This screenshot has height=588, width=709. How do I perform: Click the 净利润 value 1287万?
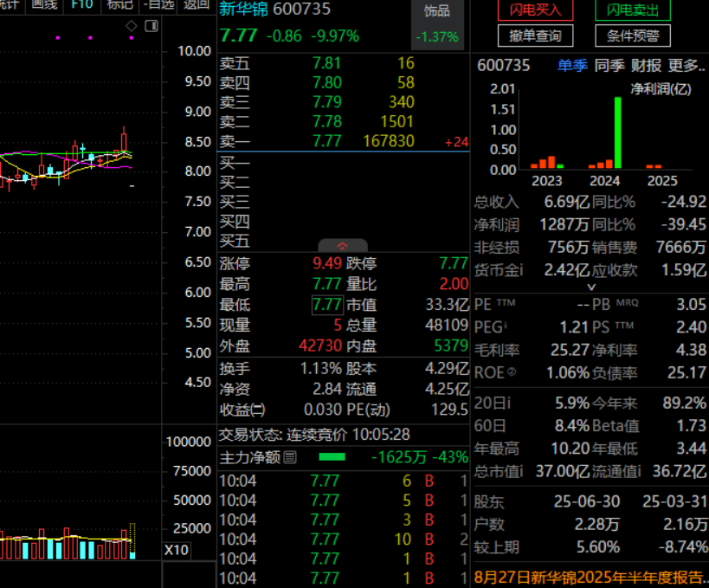[x=564, y=225]
